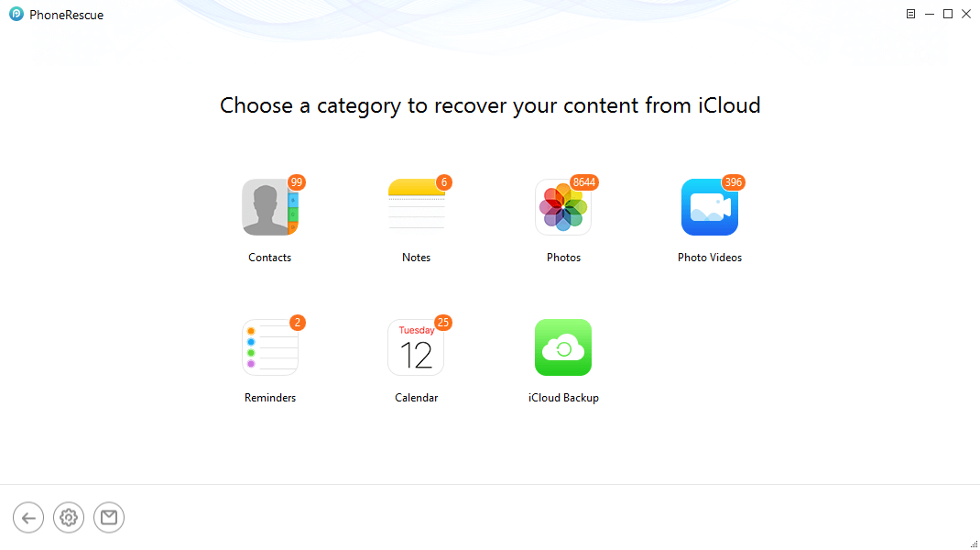Click the "iCloud Backup" text label
The image size is (980, 550).
(x=563, y=398)
